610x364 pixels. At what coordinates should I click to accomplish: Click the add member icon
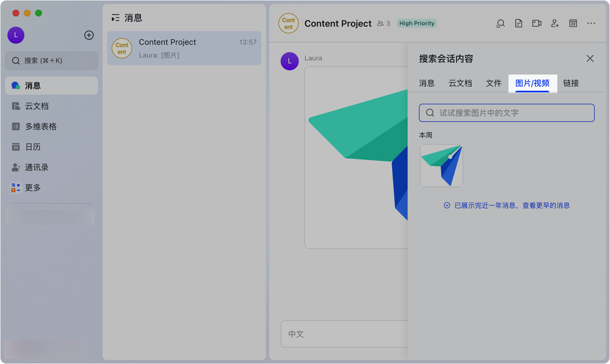(555, 23)
